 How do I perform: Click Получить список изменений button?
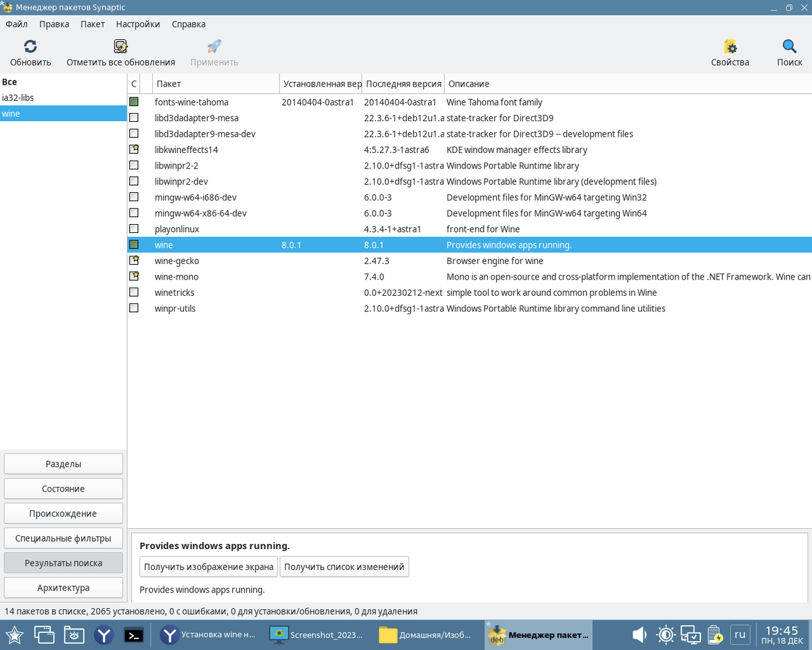click(344, 567)
